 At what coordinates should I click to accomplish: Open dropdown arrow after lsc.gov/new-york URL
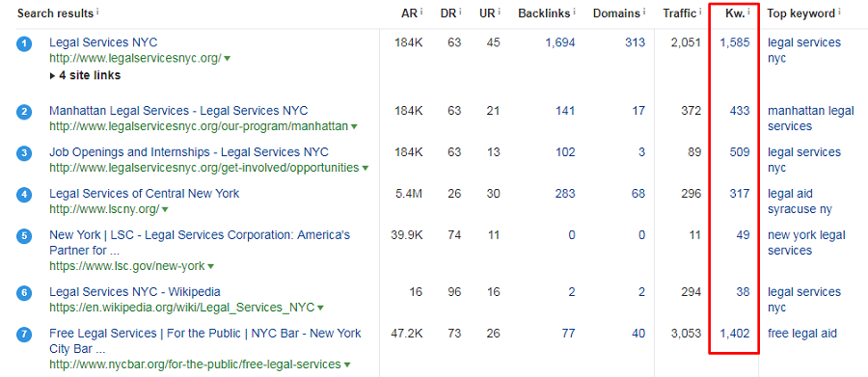click(x=210, y=267)
